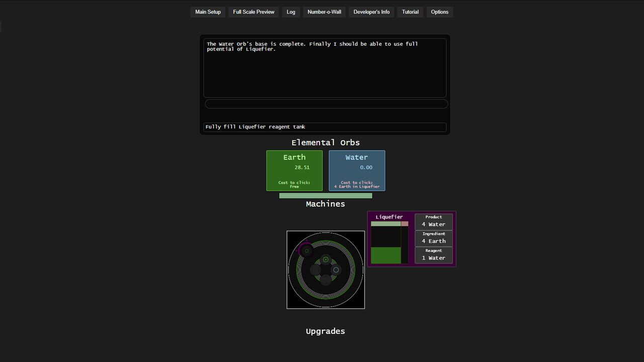
Task: Open the Main Setup tab
Action: tap(208, 12)
